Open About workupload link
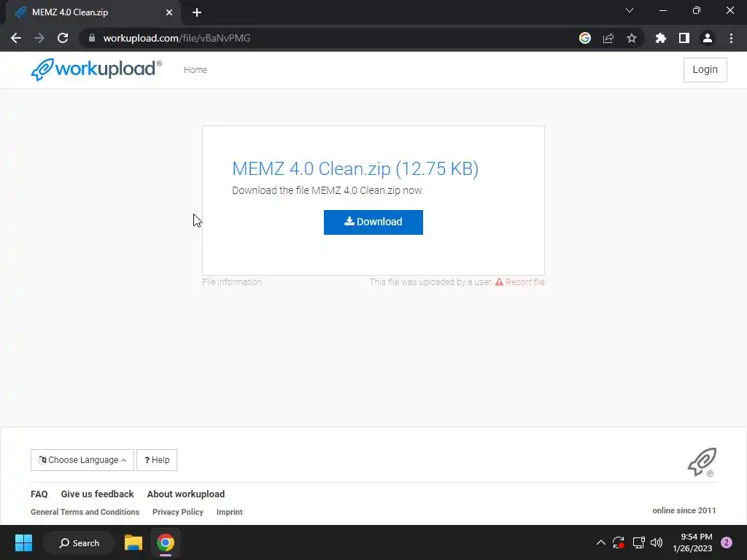This screenshot has width=747, height=560. tap(186, 494)
